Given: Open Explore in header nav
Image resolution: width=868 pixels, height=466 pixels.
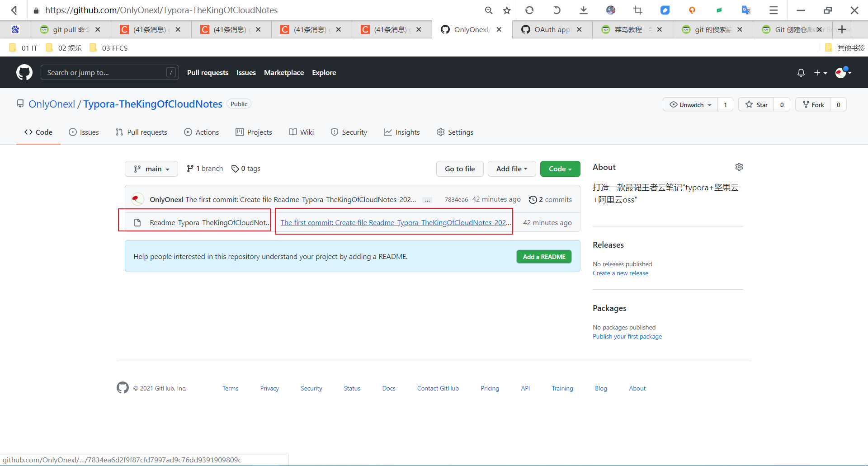Looking at the screenshot, I should [x=324, y=72].
